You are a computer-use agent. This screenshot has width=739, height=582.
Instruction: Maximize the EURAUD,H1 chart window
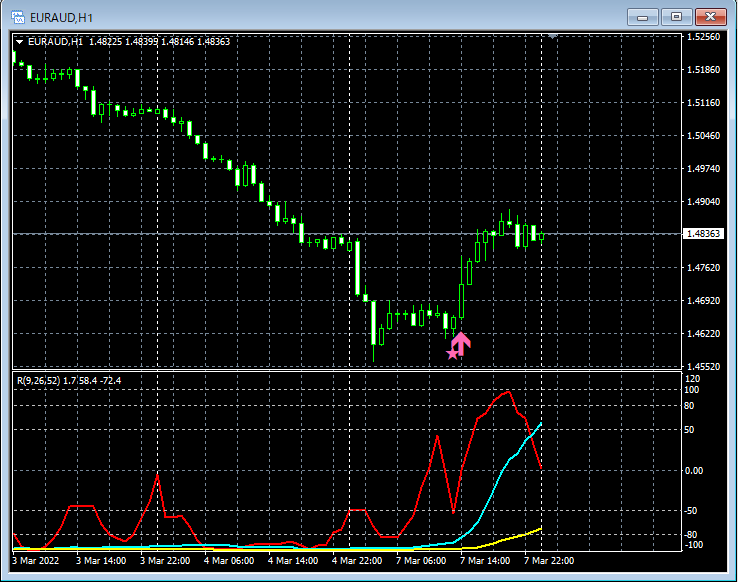[x=676, y=17]
